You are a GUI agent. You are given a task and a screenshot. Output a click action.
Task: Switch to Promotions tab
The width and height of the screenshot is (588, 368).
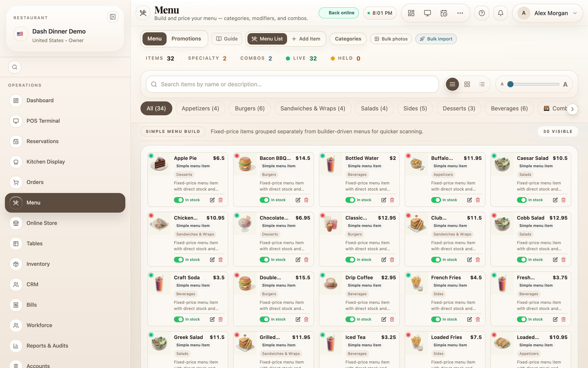coord(186,39)
